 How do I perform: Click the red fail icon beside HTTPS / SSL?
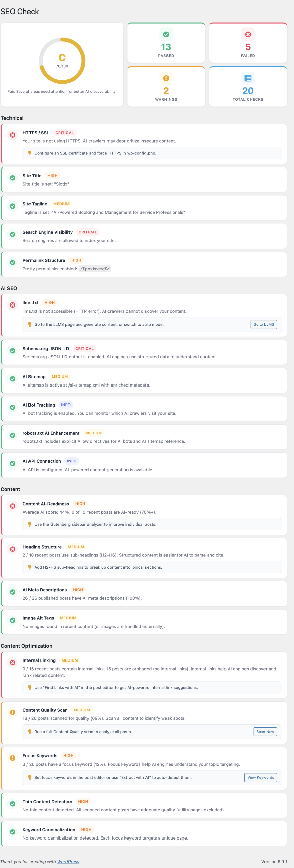click(x=13, y=135)
